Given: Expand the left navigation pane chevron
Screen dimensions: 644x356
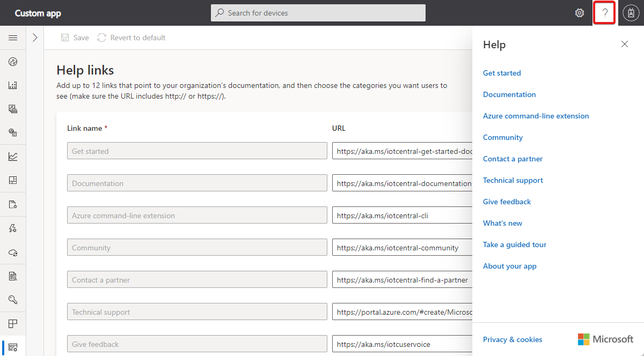Looking at the screenshot, I should pos(35,38).
